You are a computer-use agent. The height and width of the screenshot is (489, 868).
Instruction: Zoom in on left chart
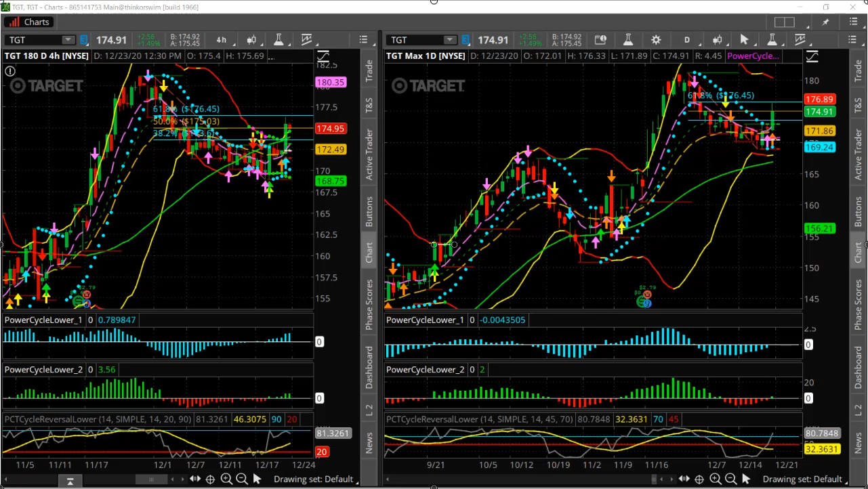pyautogui.click(x=226, y=479)
